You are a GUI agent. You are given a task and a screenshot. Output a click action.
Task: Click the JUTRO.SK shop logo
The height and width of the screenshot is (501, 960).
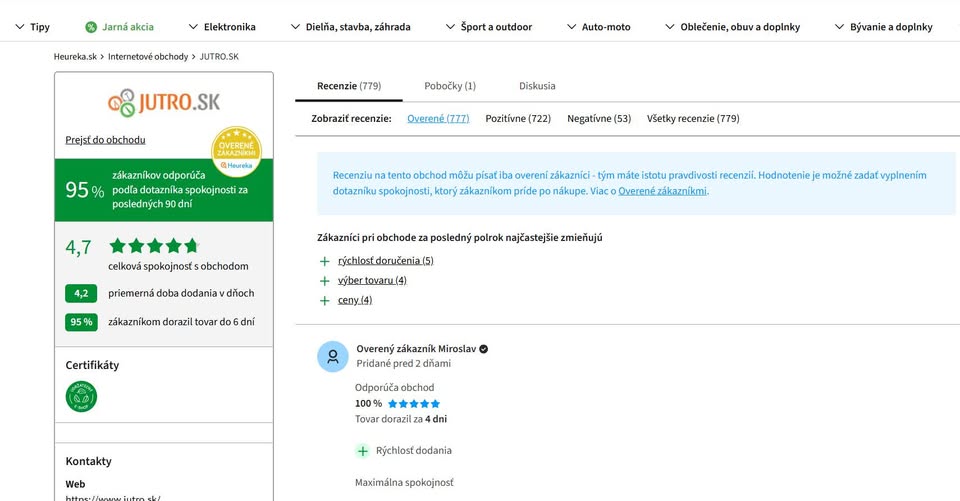point(164,102)
